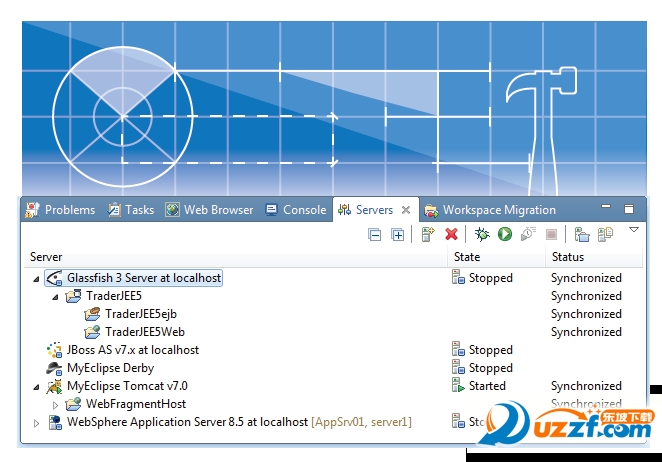Viewport: 662px width, 462px height.
Task: Start server in debug mode (bug icon)
Action: coord(482,234)
